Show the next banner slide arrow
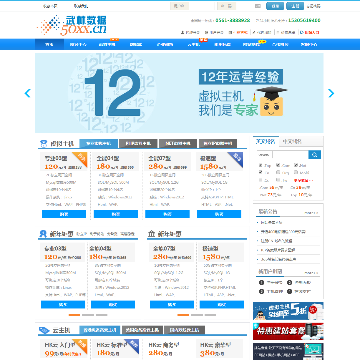This screenshot has width=360, height=360. click(331, 93)
